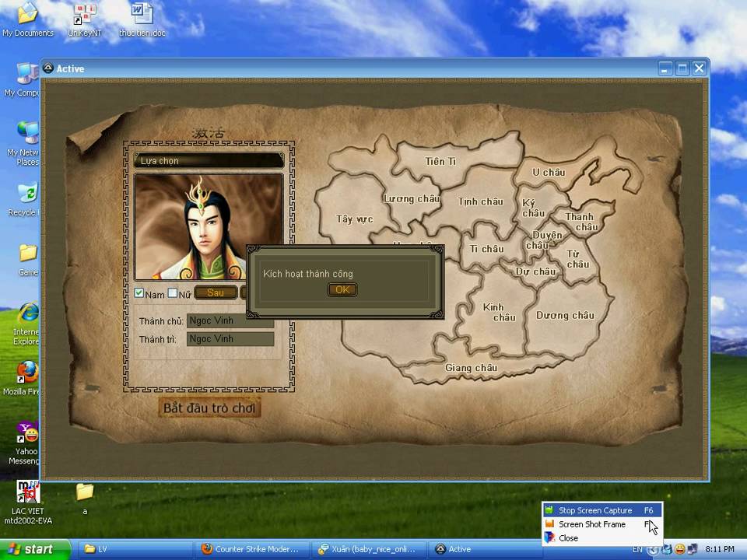Choose Stop Screen Capture menu entry
Screen dimensions: 747x560
coord(602,510)
